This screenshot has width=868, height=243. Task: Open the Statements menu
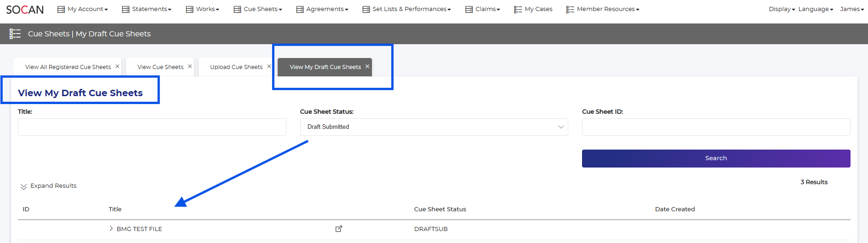pos(147,9)
